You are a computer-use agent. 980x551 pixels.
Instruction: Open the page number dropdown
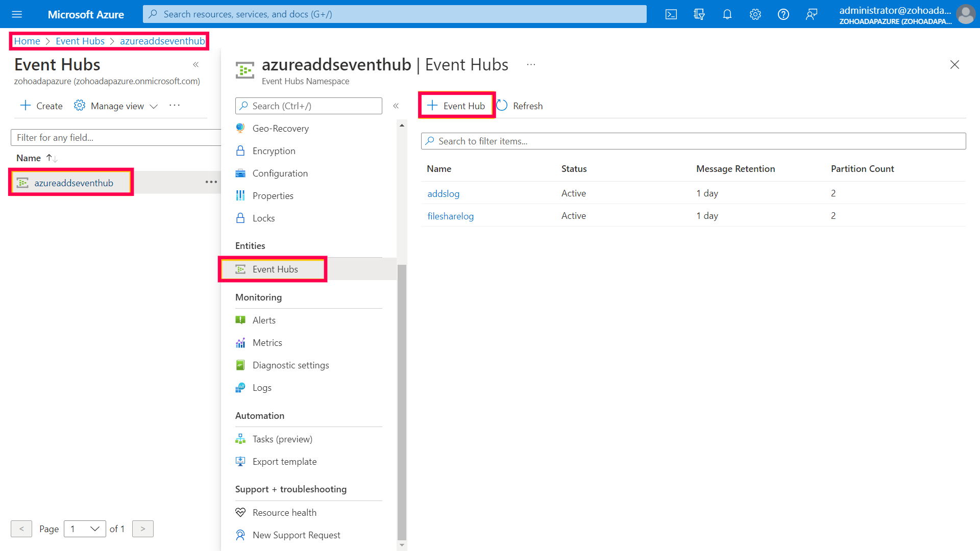tap(85, 529)
